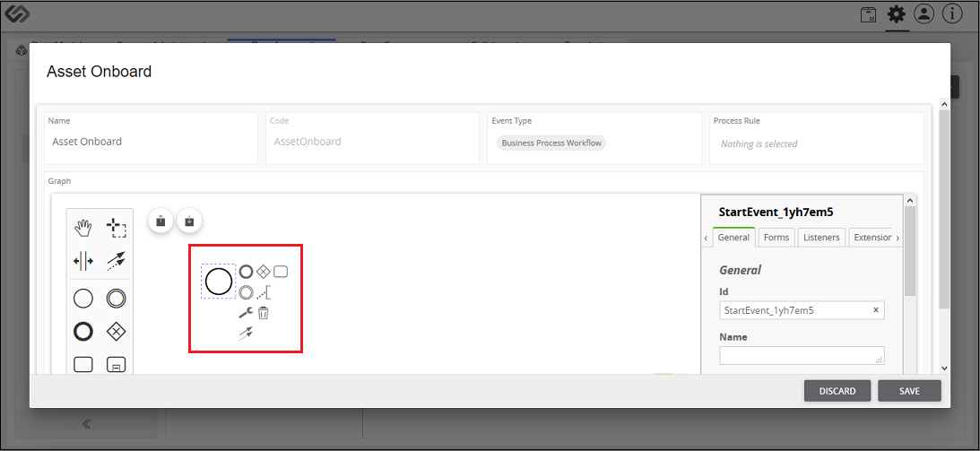Activate the lasso selection tool
The image size is (980, 451).
(x=116, y=229)
